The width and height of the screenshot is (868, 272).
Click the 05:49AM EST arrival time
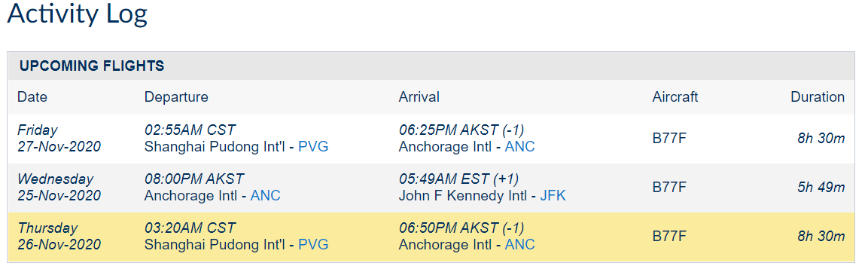click(443, 179)
